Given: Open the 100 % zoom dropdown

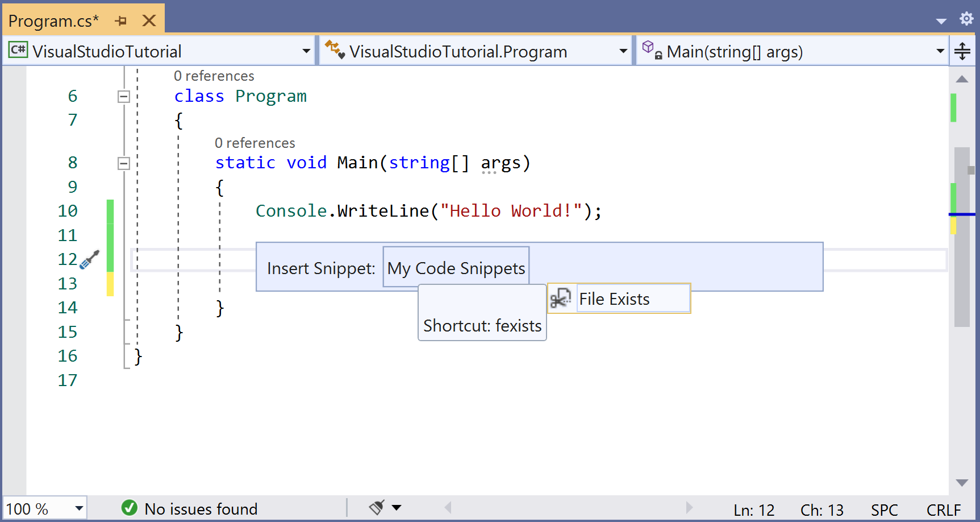Looking at the screenshot, I should (x=79, y=508).
